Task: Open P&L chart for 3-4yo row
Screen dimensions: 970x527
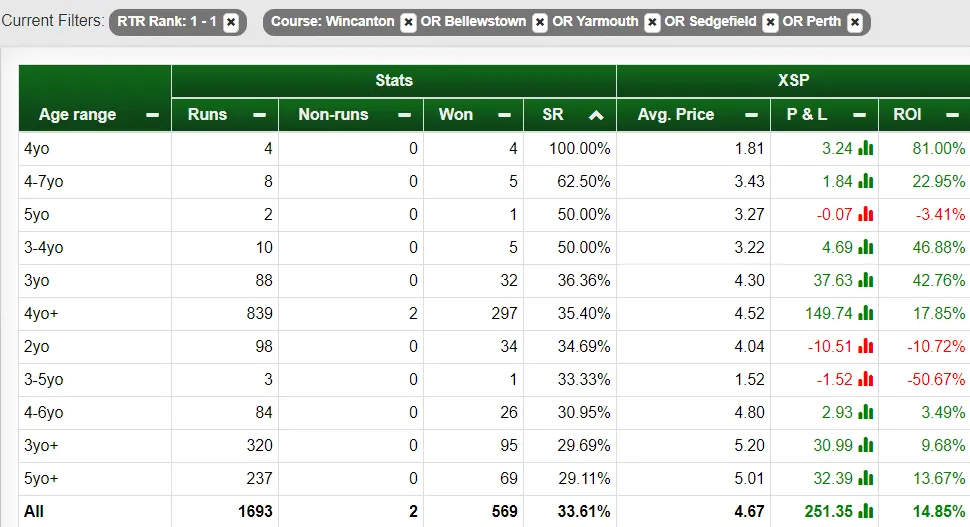Action: (865, 247)
